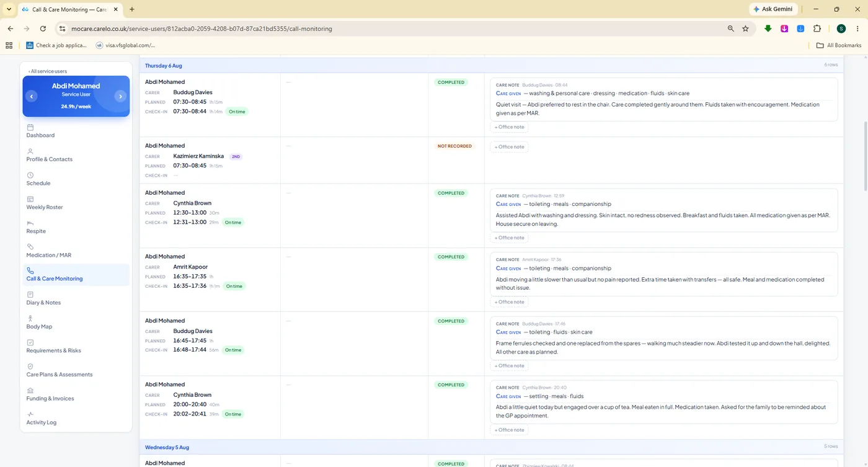This screenshot has height=467, width=868.
Task: Open Medication / MAR section
Action: (x=49, y=255)
